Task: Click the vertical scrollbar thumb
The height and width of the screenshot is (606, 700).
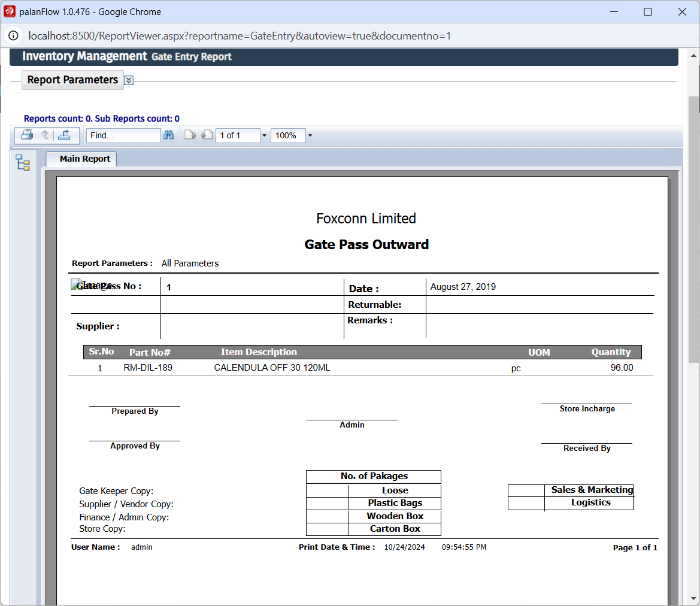Action: pos(693,229)
